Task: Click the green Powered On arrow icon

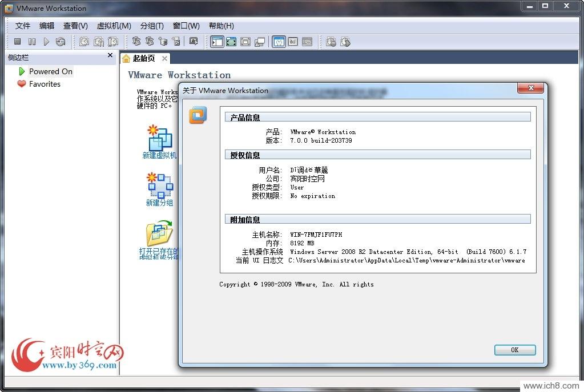Action: pos(22,71)
